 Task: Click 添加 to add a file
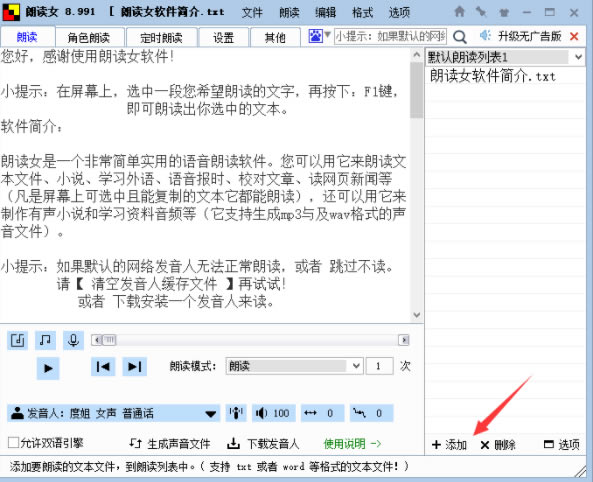pos(449,445)
